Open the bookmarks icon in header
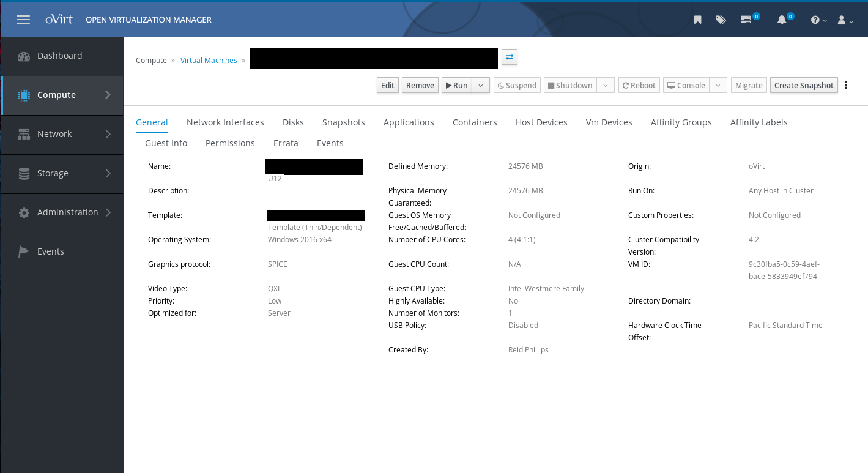868x473 pixels. [x=697, y=20]
